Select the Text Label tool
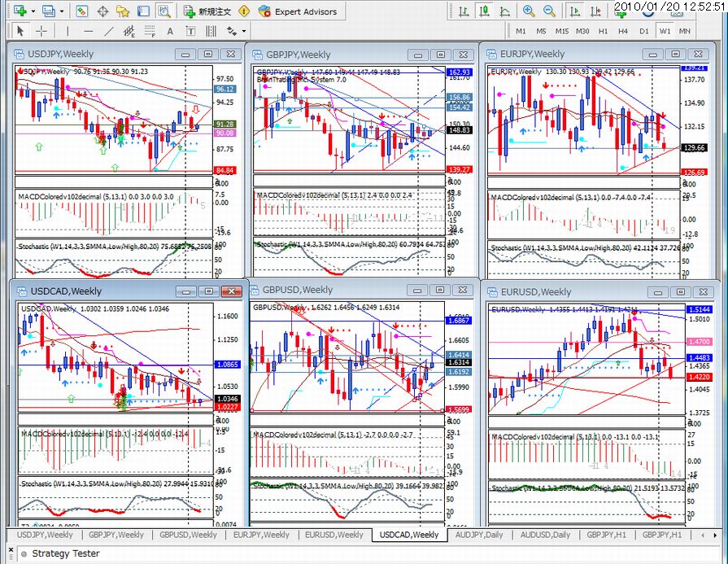This screenshot has height=564, width=728. [190, 31]
